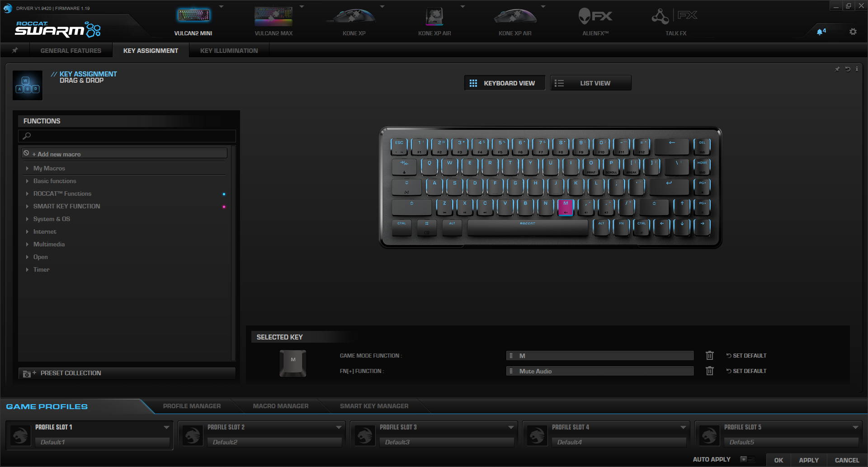Switch to the KEY ASSIGNMENT tab
868x467 pixels.
(151, 51)
